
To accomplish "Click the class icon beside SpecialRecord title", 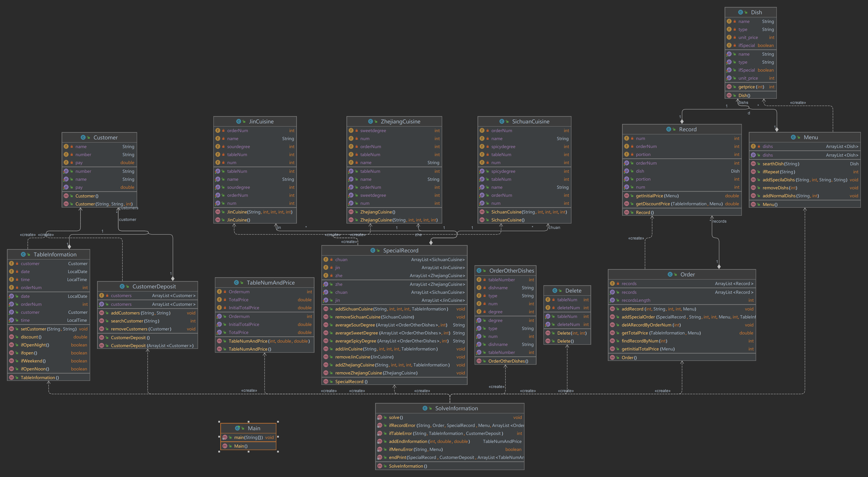I will 373,250.
